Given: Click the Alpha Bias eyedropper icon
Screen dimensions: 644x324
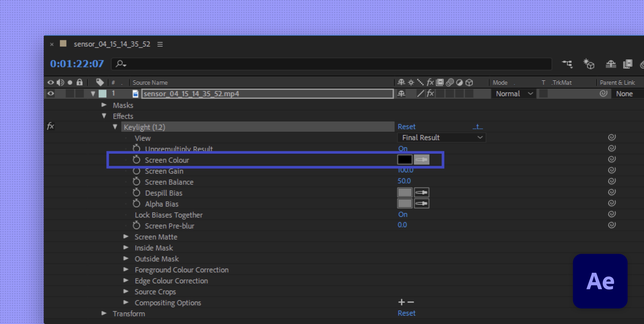Looking at the screenshot, I should point(422,203).
